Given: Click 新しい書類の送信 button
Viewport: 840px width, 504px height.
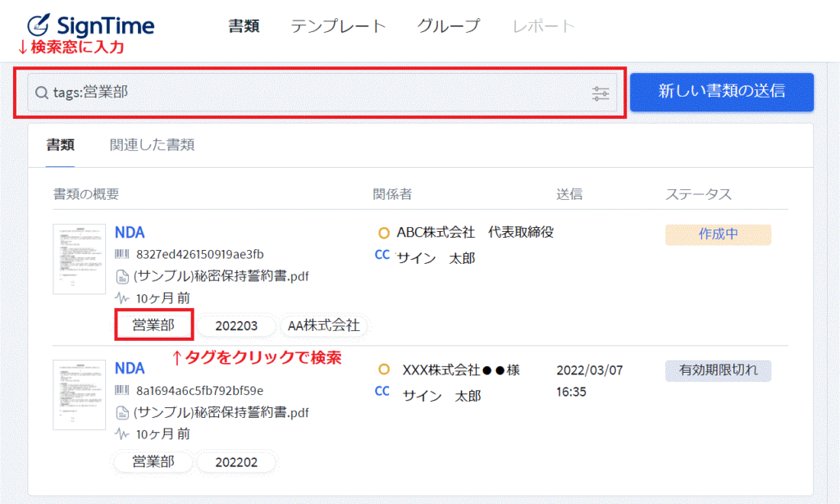Looking at the screenshot, I should pos(722,92).
